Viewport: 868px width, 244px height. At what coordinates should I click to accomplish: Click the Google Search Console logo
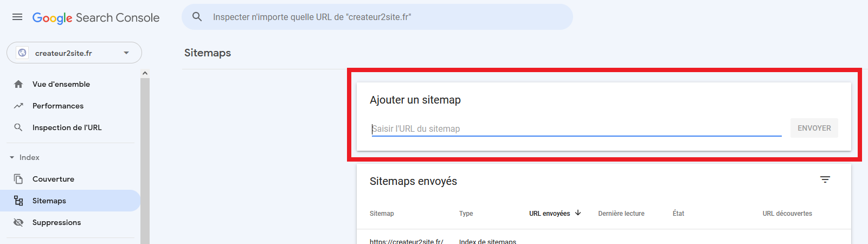(x=96, y=17)
